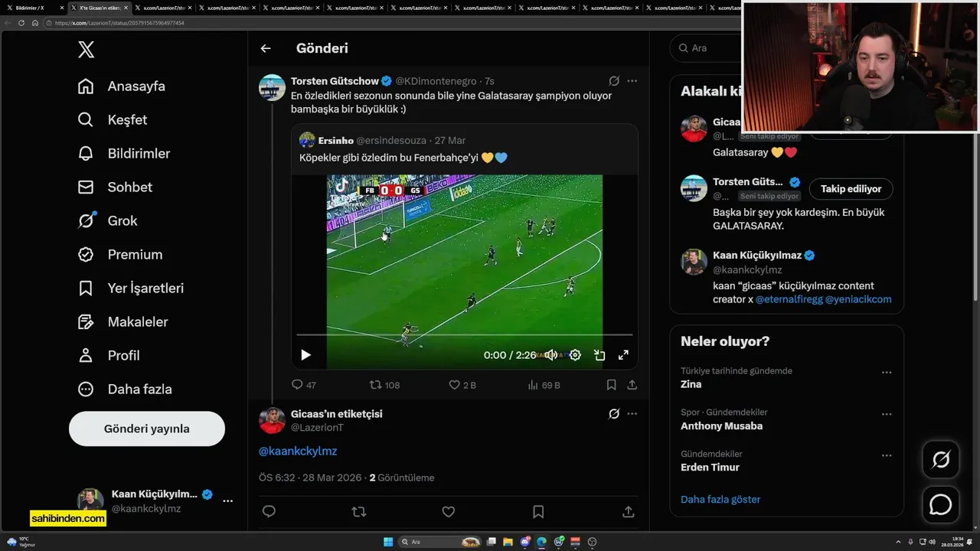
Task: Play the embedded football video
Action: [305, 355]
